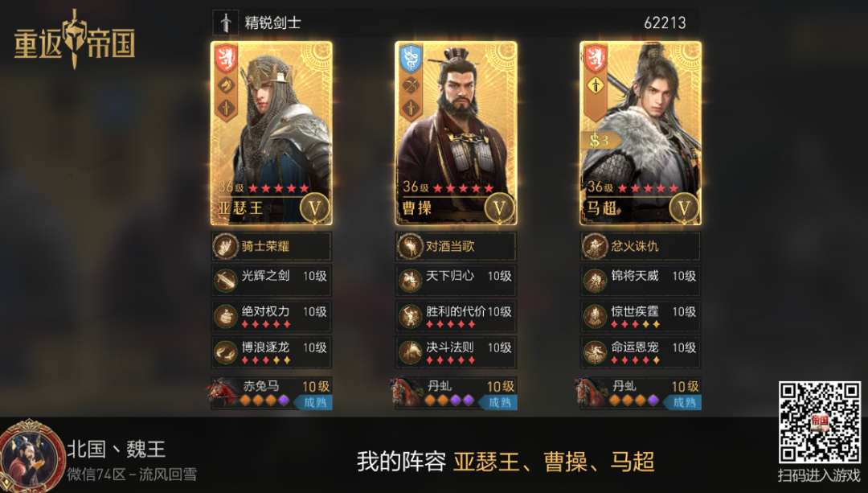
Task: Click the 决斗法则 skill row
Action: point(457,352)
